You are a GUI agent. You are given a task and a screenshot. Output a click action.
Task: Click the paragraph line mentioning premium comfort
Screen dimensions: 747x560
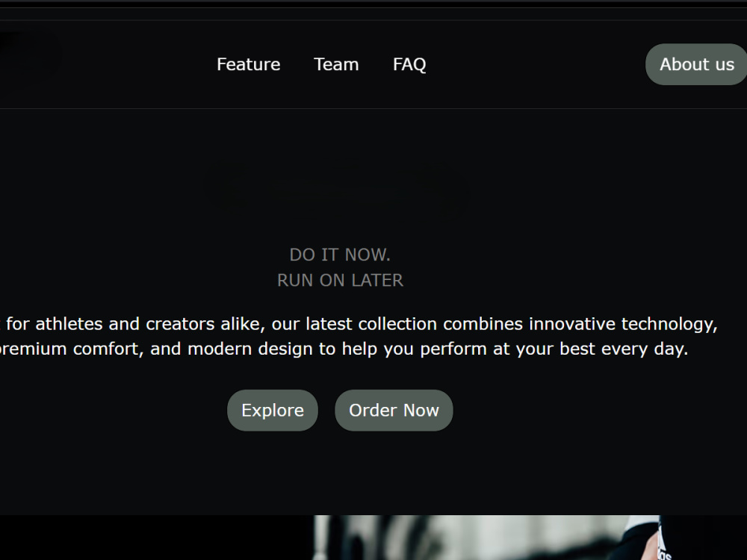coord(344,349)
